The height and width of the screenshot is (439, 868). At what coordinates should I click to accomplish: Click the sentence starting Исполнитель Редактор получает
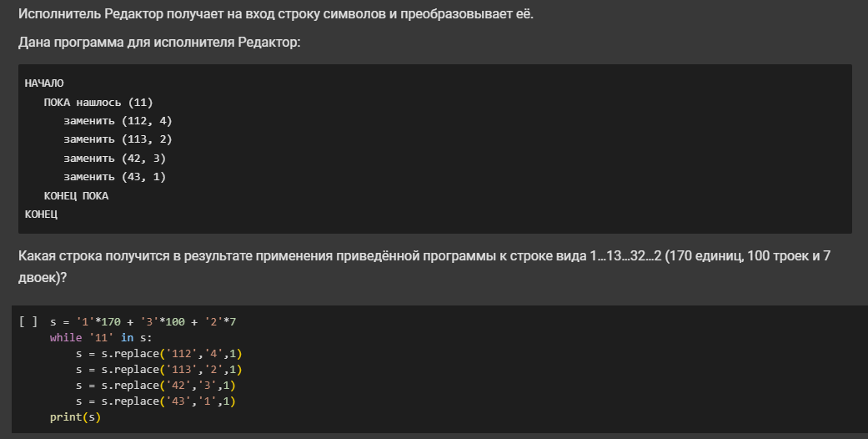tap(276, 14)
